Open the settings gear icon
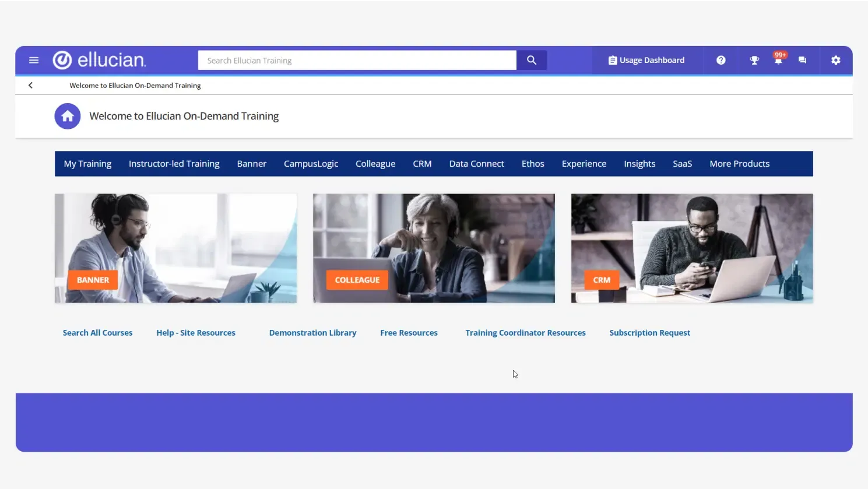This screenshot has width=868, height=489. click(x=835, y=60)
